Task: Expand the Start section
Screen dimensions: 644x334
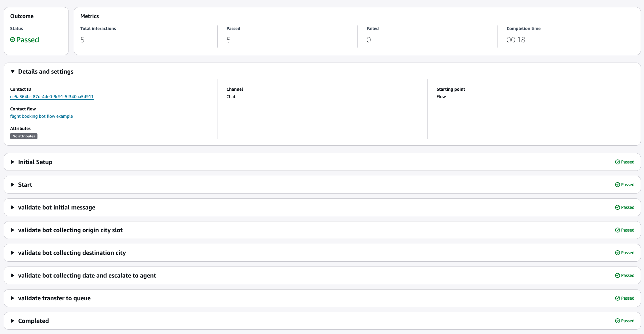Action: [13, 185]
